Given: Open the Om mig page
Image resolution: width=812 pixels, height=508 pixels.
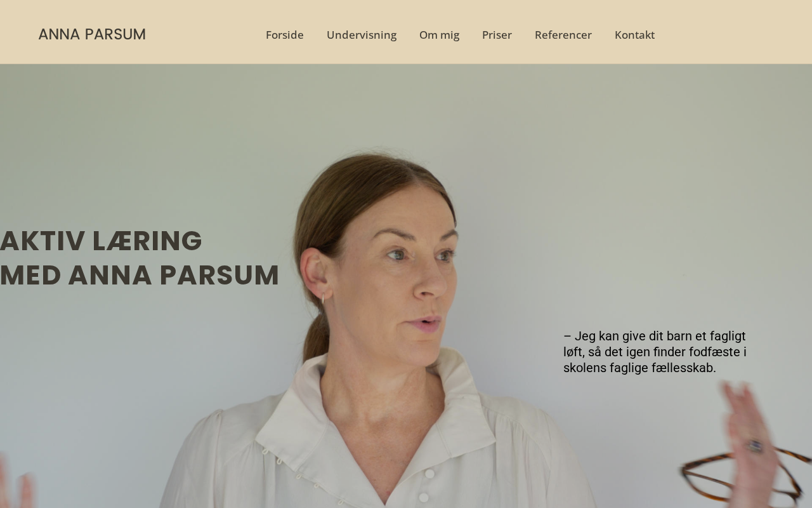Looking at the screenshot, I should click(439, 35).
